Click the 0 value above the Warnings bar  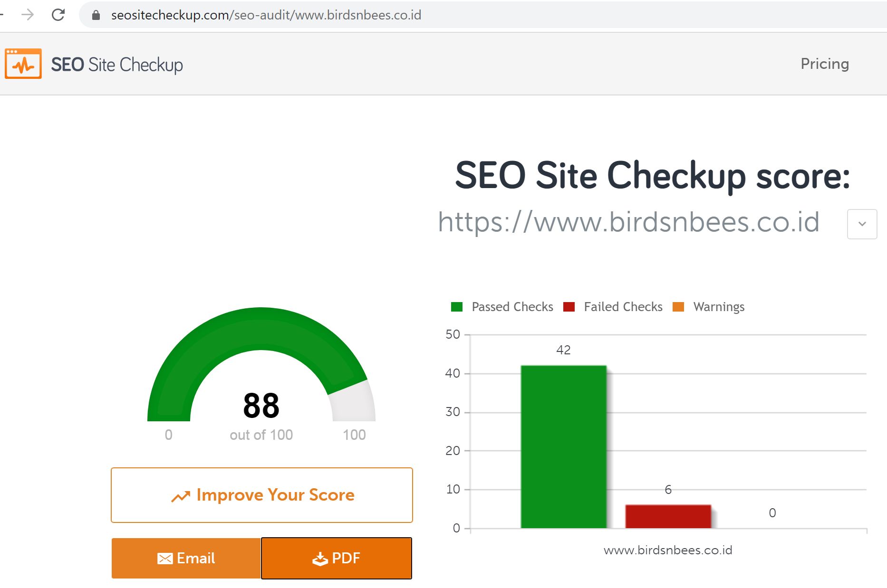pos(772,513)
